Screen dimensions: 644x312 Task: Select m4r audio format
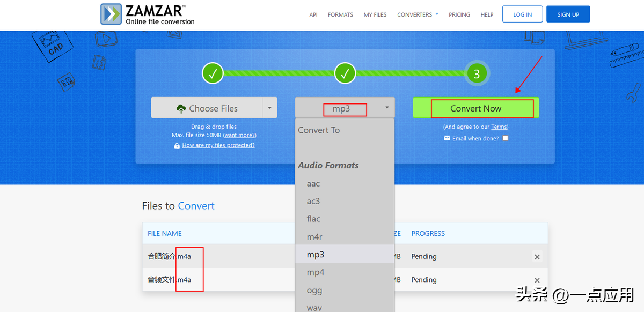pos(345,236)
